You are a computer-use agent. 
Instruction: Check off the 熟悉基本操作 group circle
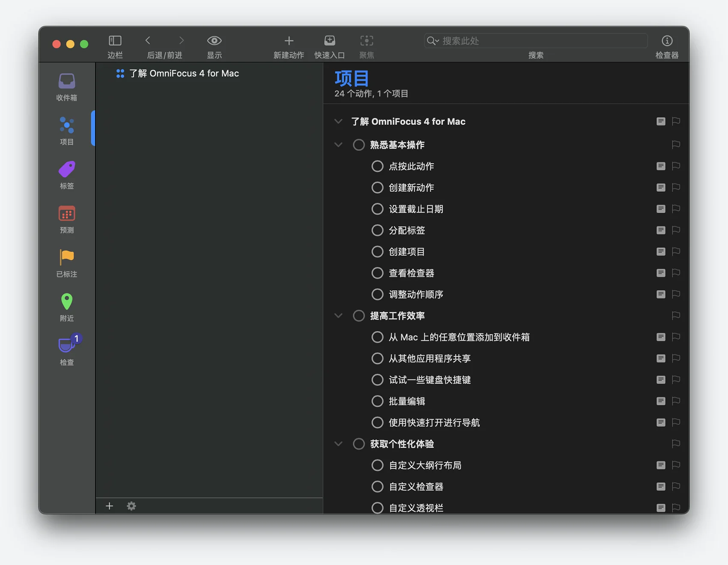pyautogui.click(x=359, y=145)
